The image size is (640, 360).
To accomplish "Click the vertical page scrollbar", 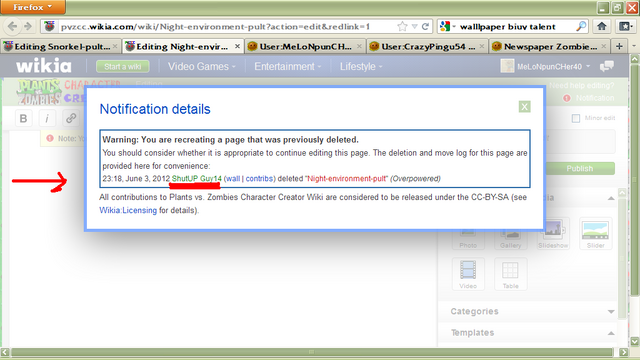I will (634, 180).
